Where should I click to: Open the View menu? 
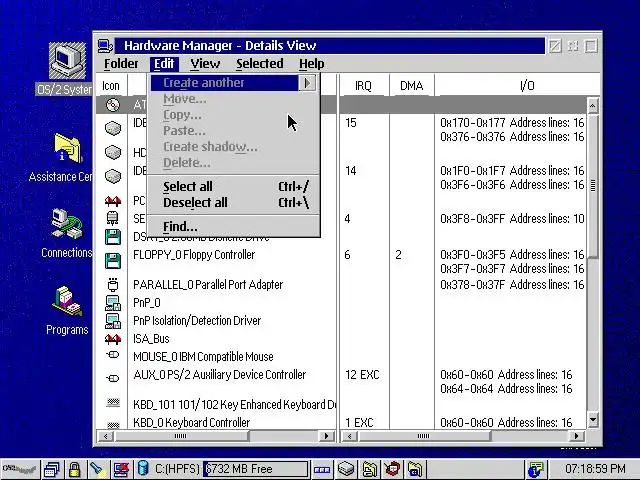coord(205,64)
